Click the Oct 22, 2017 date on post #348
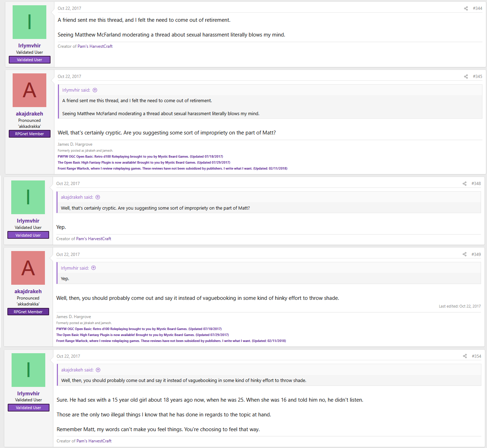Screen dimensions: 487x448 68,184
